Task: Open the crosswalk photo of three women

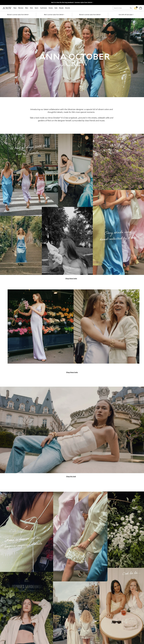Action: tap(29, 175)
